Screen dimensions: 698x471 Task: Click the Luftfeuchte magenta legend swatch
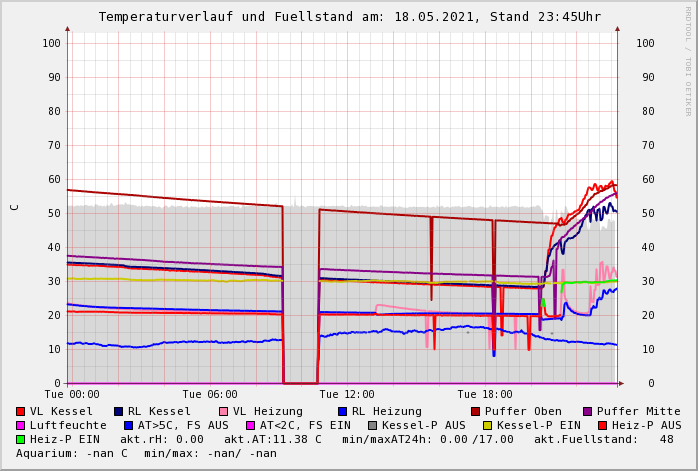[20, 426]
